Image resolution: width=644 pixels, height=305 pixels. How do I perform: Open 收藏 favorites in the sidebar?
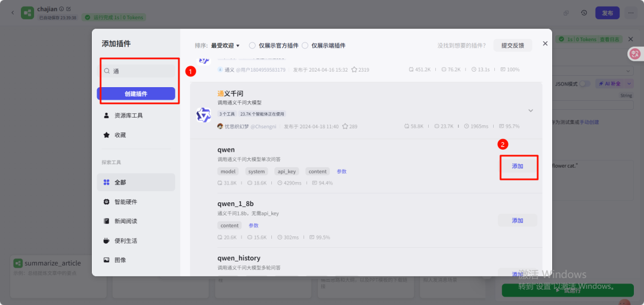[x=136, y=135]
